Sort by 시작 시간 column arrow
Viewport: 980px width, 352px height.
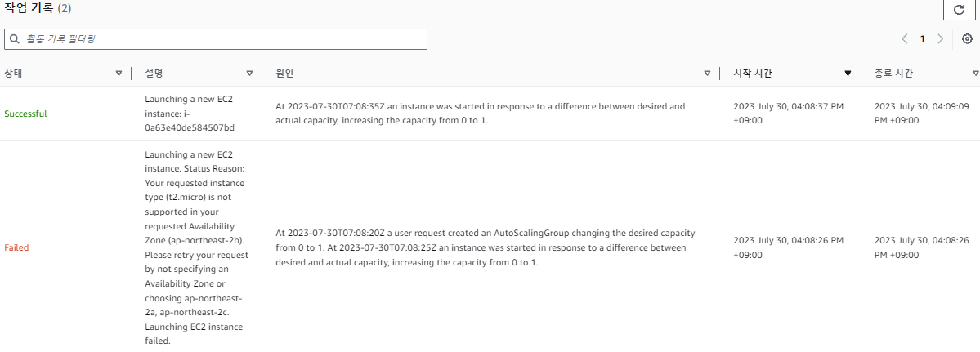(x=848, y=74)
